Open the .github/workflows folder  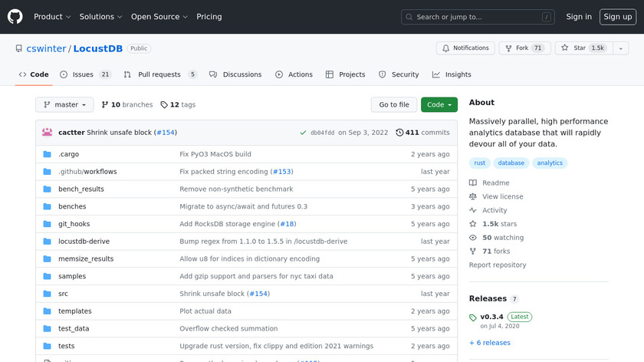coord(87,171)
